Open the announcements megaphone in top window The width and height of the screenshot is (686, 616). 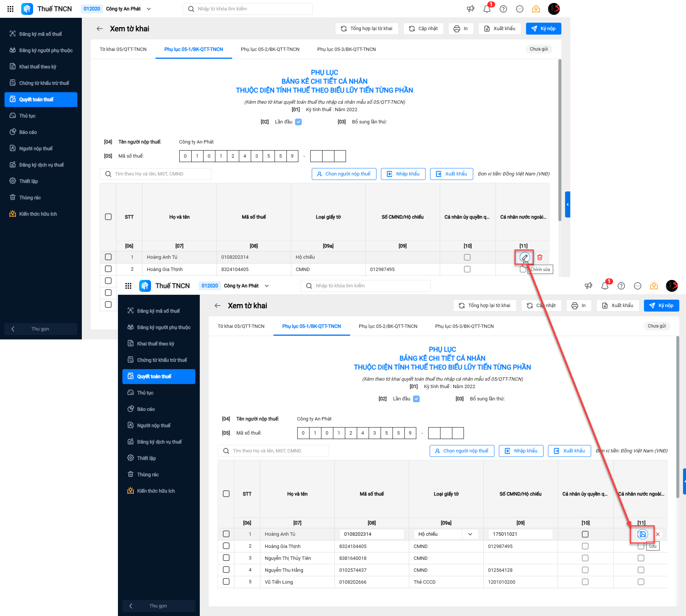click(x=471, y=9)
